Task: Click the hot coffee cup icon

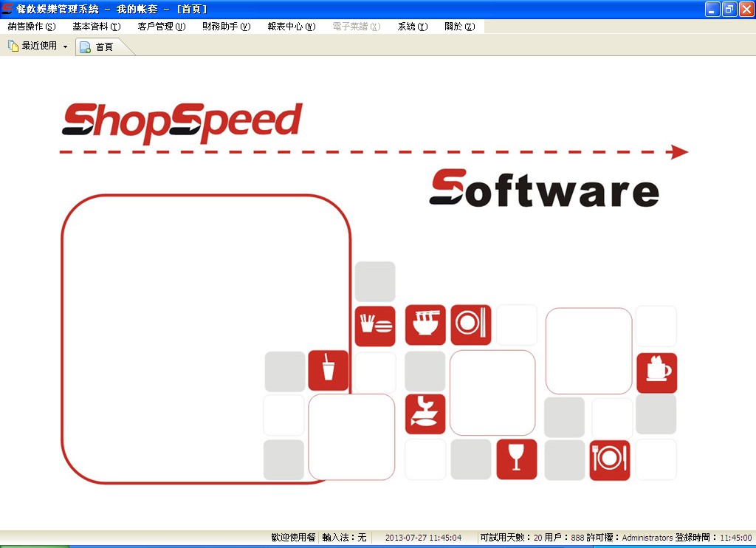Action: (656, 373)
